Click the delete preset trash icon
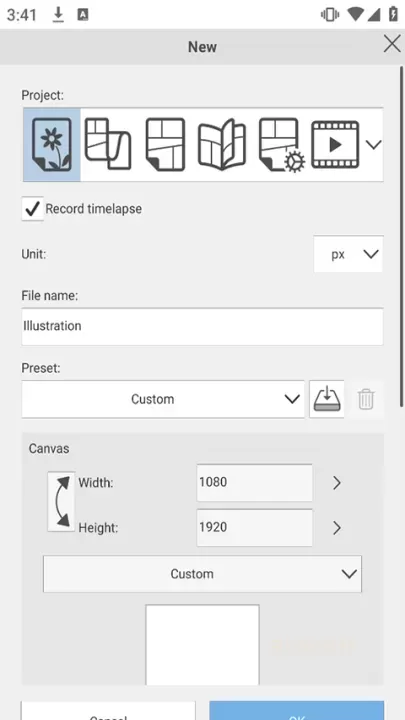This screenshot has width=405, height=720. 366,399
